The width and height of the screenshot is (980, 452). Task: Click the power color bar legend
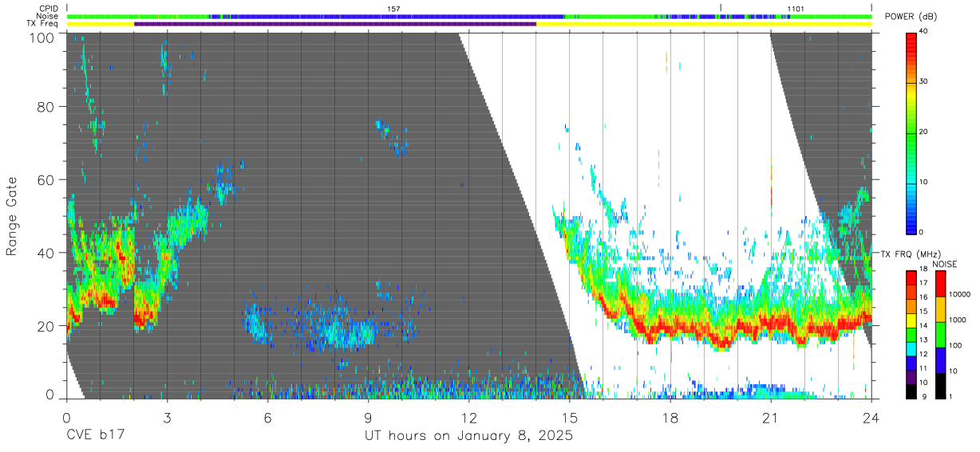click(911, 132)
